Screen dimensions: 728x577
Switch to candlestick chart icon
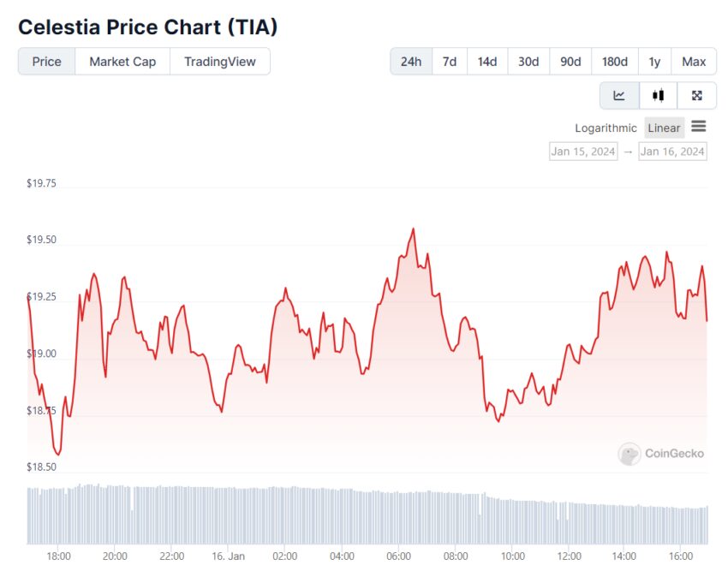(x=658, y=95)
